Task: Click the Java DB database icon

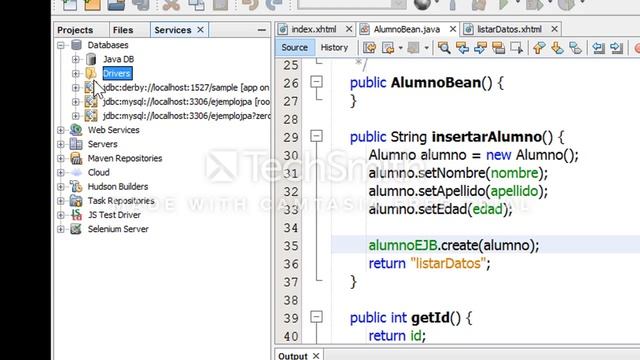Action: [x=91, y=59]
